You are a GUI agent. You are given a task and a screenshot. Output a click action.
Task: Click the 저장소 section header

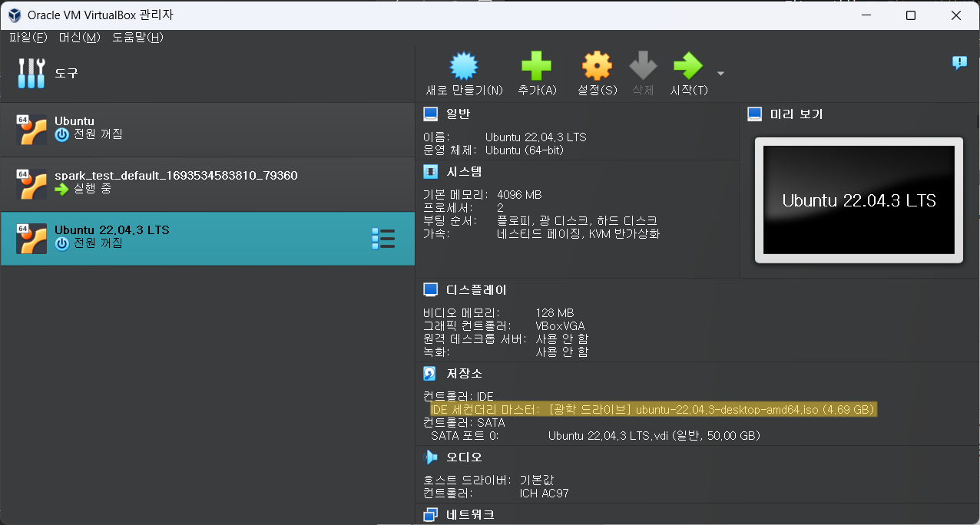click(x=464, y=374)
